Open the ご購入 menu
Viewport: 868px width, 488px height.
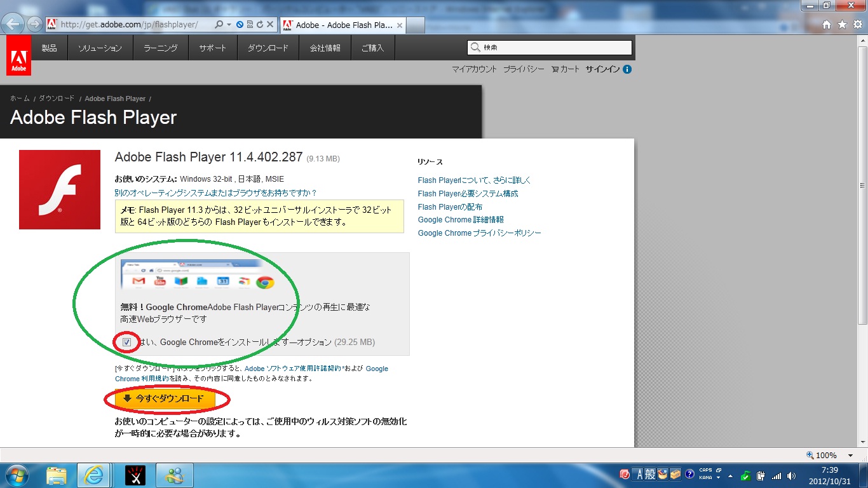(372, 48)
